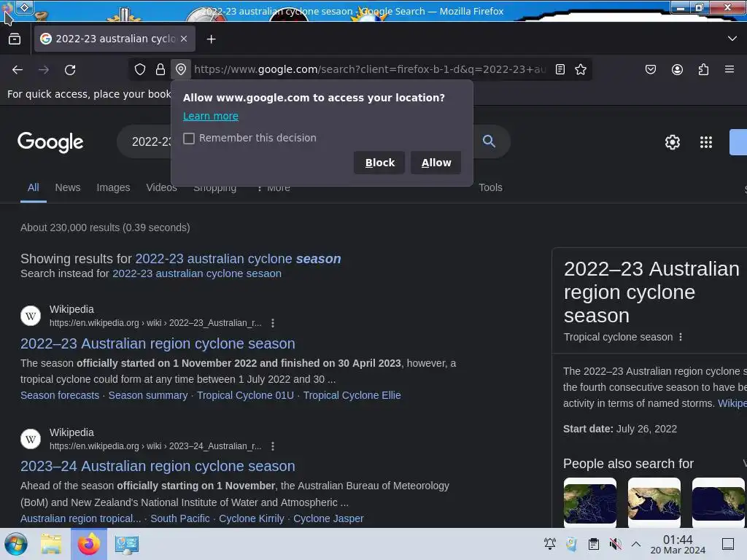This screenshot has width=747, height=560.
Task: Open the Google apps grid icon
Action: (706, 142)
